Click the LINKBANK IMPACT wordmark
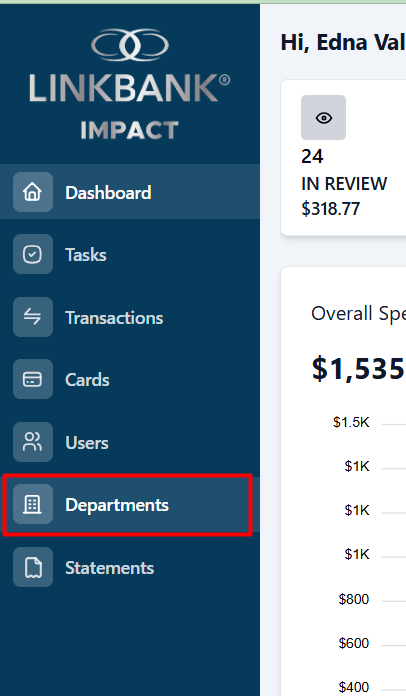Image resolution: width=406 pixels, height=696 pixels. pyautogui.click(x=130, y=107)
